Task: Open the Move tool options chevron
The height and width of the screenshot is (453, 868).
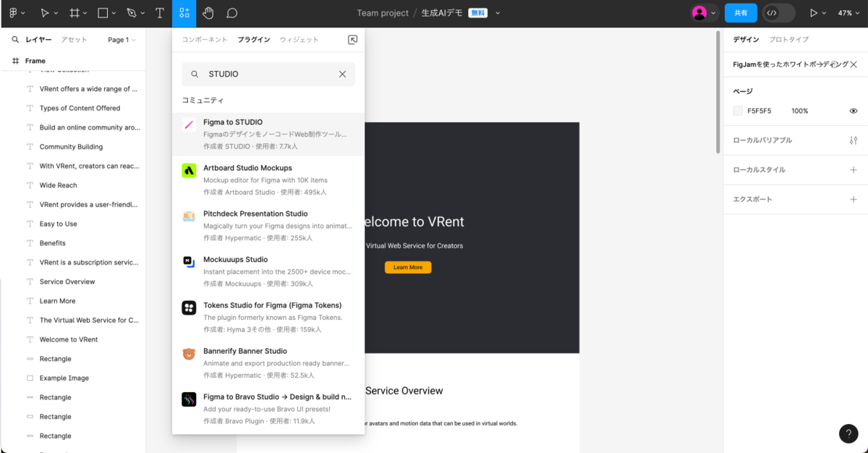Action: [x=56, y=14]
